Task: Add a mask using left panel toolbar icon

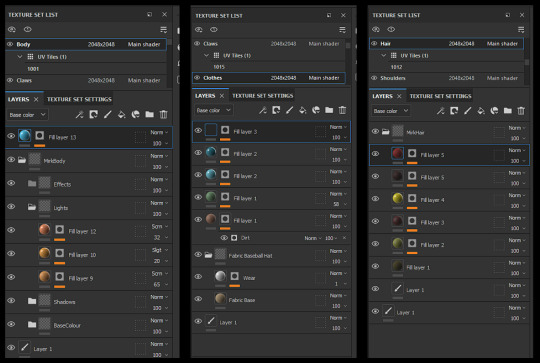Action: [93, 114]
